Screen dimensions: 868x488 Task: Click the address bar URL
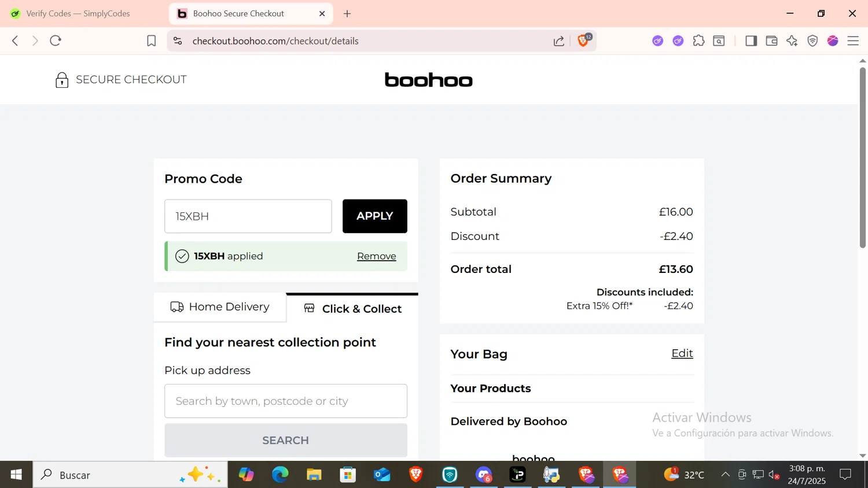275,41
